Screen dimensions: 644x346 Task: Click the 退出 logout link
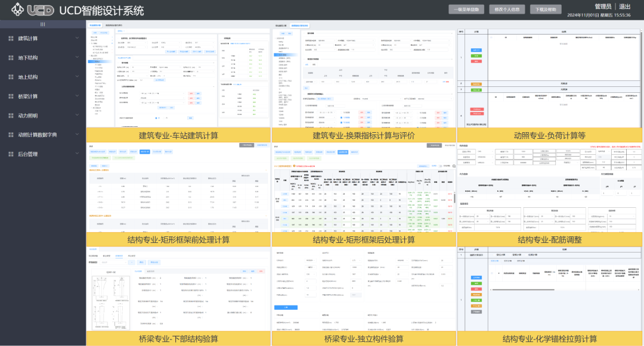point(624,7)
